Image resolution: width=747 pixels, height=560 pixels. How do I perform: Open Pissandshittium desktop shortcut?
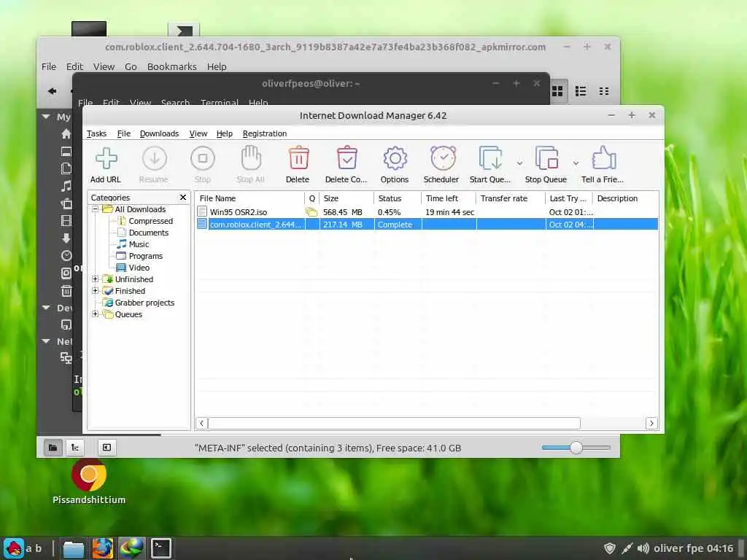(88, 482)
